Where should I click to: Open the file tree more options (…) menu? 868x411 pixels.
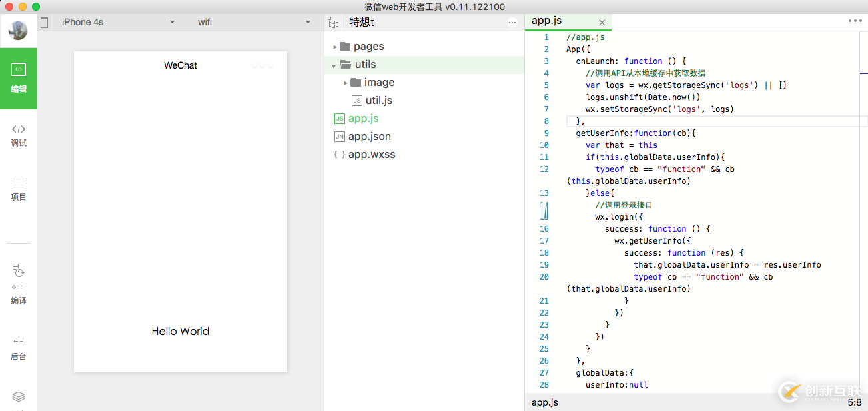click(512, 22)
